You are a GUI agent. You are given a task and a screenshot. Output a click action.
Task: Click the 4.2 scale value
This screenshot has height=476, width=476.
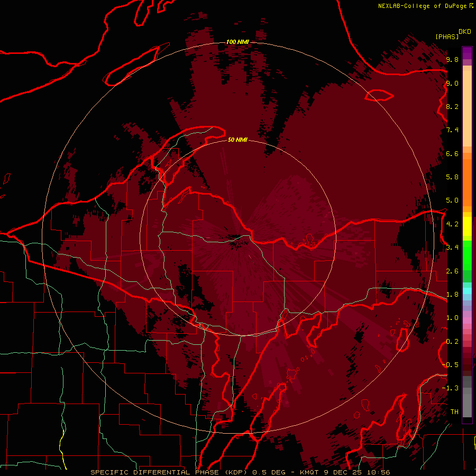point(452,224)
